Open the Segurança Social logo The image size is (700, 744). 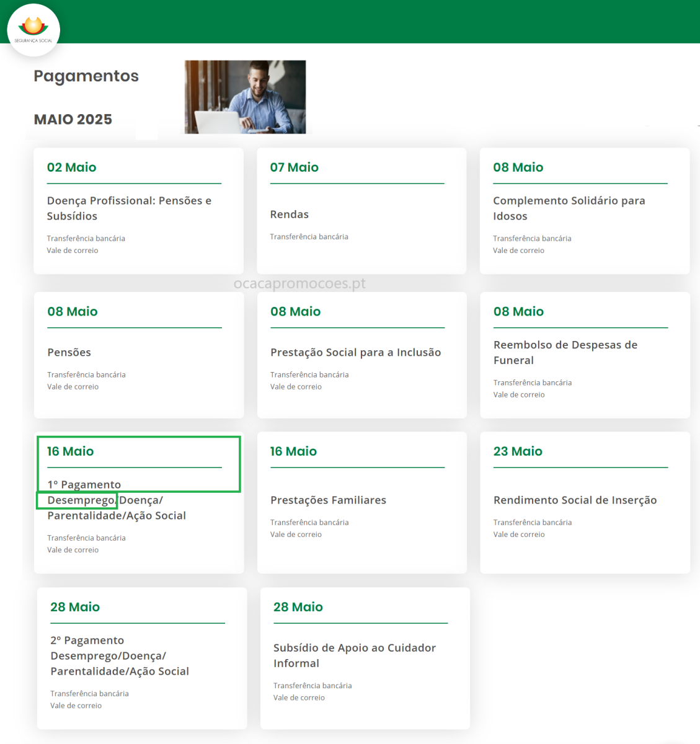tap(33, 30)
